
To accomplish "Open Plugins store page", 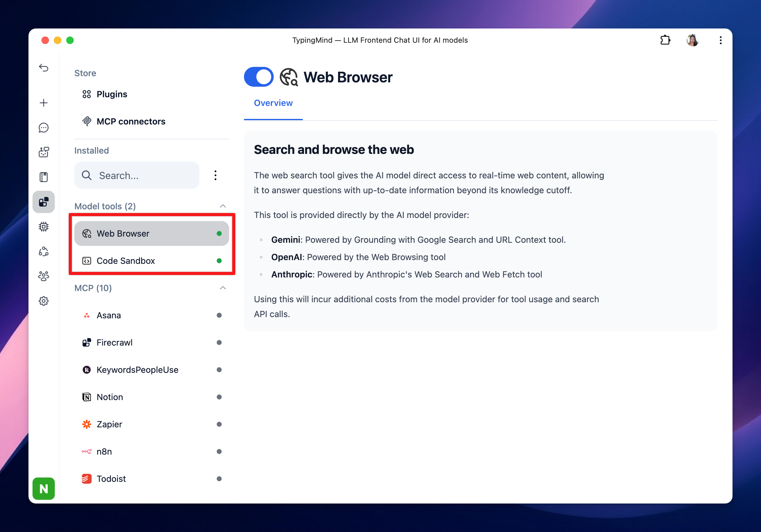I will tap(151, 94).
